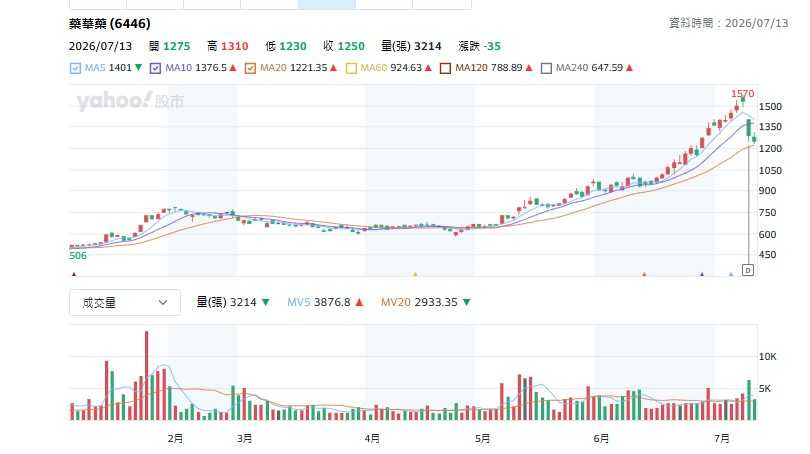Screen dimensions: 810x454
Task: Enable the MA60 moving average checkbox
Action: coord(351,68)
